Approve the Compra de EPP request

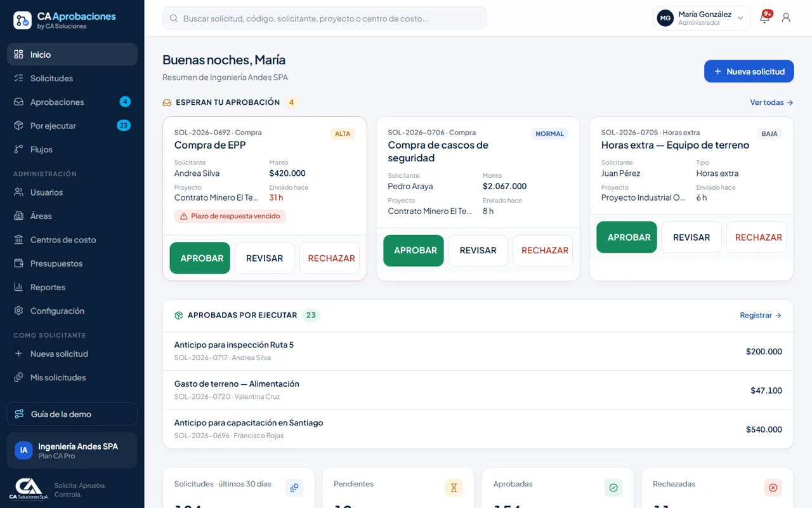point(200,258)
